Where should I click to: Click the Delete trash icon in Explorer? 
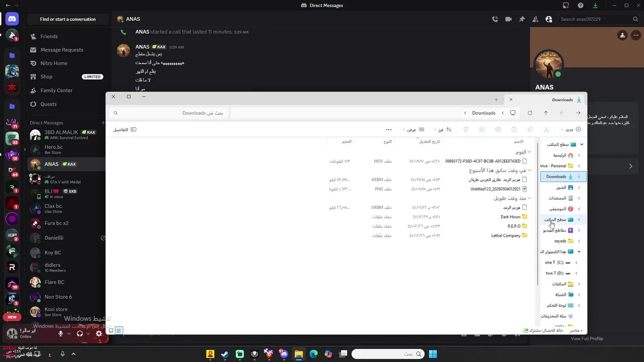(466, 130)
